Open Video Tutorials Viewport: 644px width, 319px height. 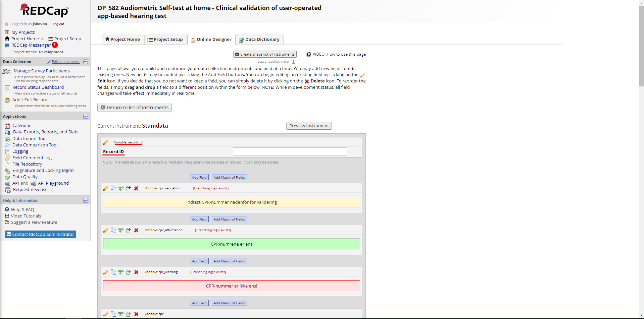[x=26, y=216]
